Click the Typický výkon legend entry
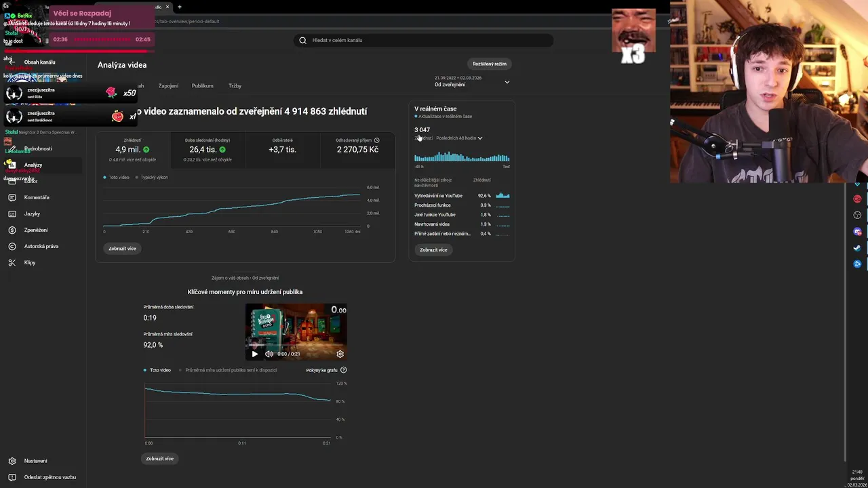 152,178
